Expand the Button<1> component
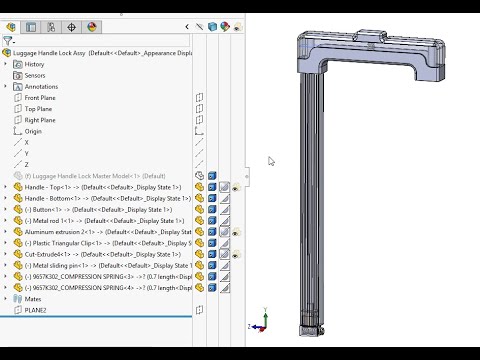Screen dimensions: 480x360 pyautogui.click(x=5, y=209)
